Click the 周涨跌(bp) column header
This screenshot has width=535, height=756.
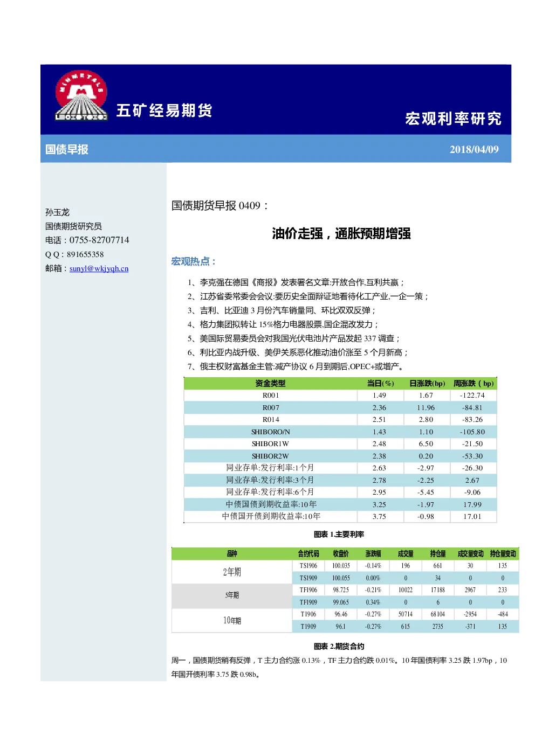click(x=474, y=384)
